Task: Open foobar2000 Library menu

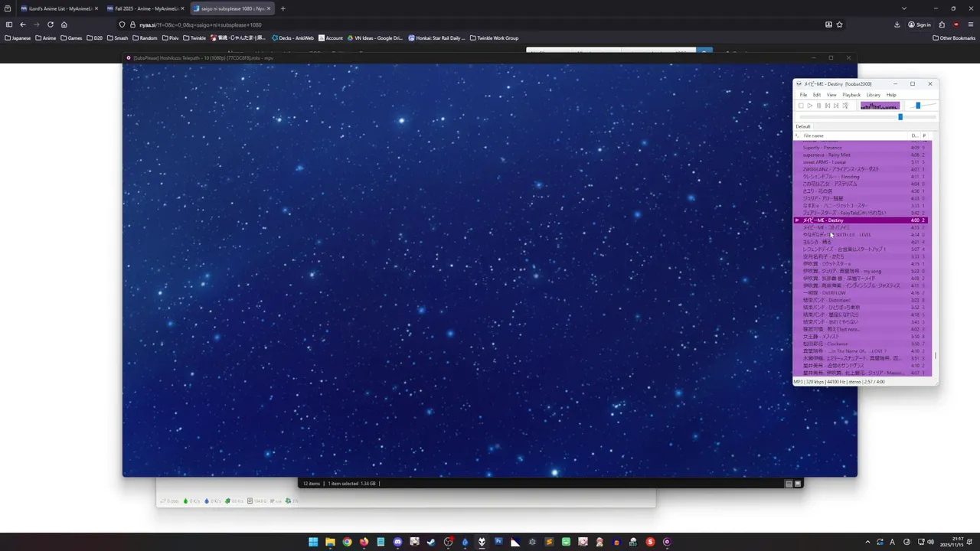Action: tap(874, 95)
